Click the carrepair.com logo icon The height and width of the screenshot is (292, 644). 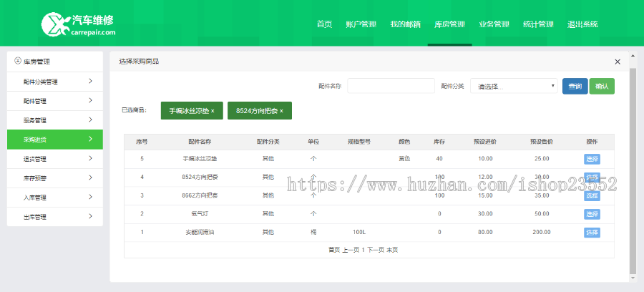tap(55, 24)
